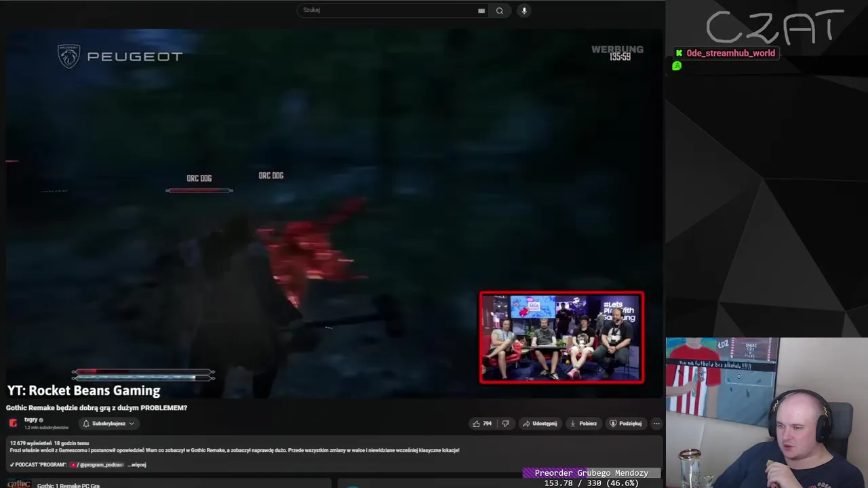This screenshot has width=868, height=488.
Task: Click the 'YT: Rocket Beans Gaming' caption
Action: 84,390
